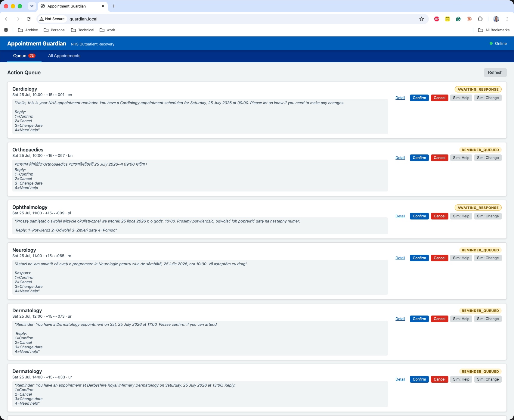
Task: Open Detail for Neurology appointment
Action: click(x=400, y=258)
